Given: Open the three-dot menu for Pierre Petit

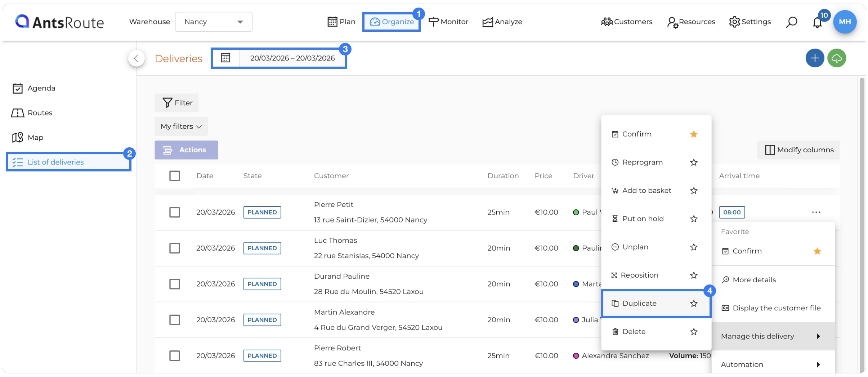Looking at the screenshot, I should (816, 212).
